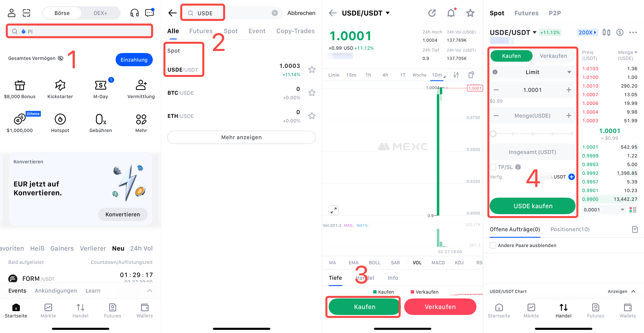The image size is (644, 333).
Task: Click the order amount percentage slider
Action: pyautogui.click(x=533, y=134)
